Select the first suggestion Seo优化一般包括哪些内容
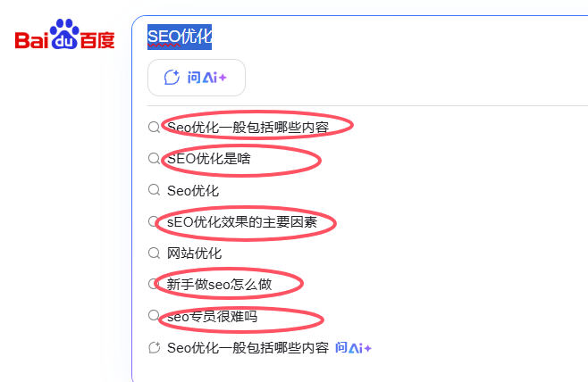588x382 pixels. point(248,127)
